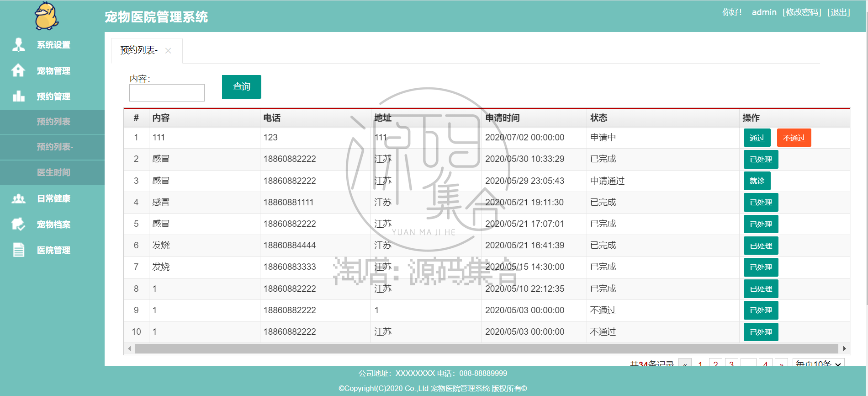Click the 查询 search button

click(241, 86)
